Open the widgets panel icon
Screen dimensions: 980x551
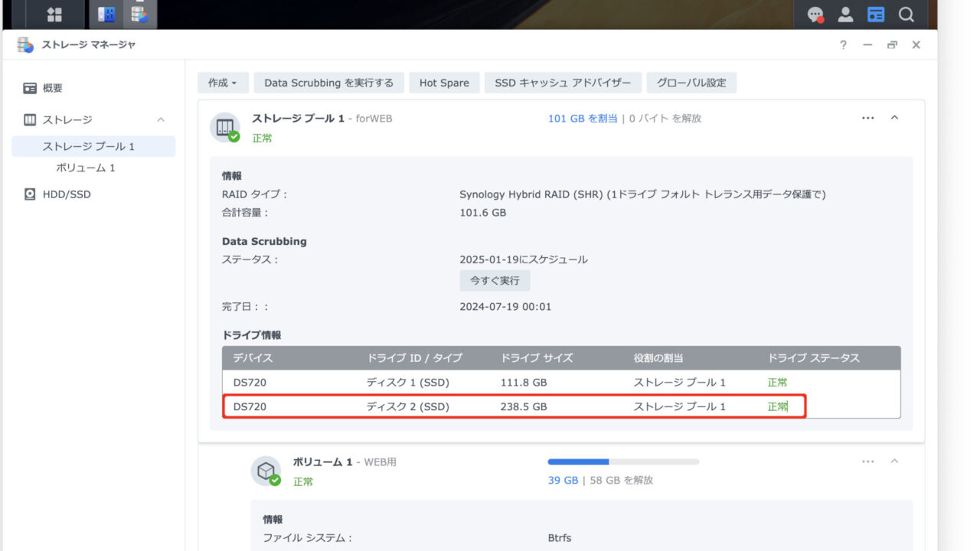[x=876, y=15]
